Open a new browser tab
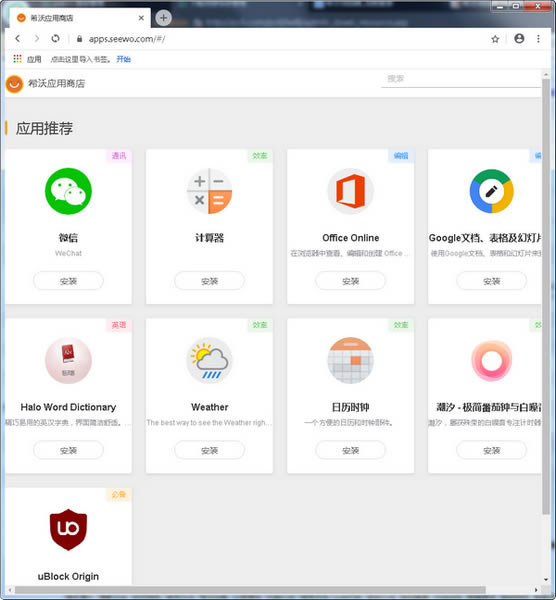 [x=163, y=18]
